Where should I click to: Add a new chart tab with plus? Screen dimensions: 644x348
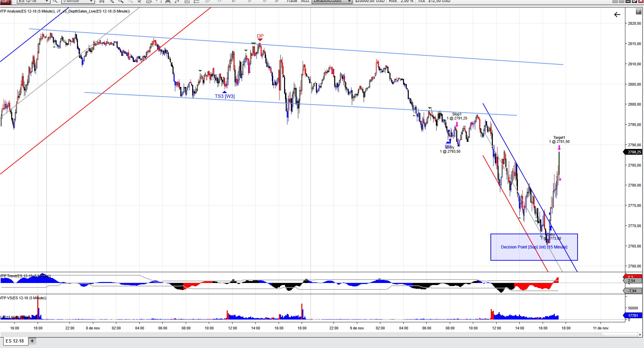coord(32,341)
